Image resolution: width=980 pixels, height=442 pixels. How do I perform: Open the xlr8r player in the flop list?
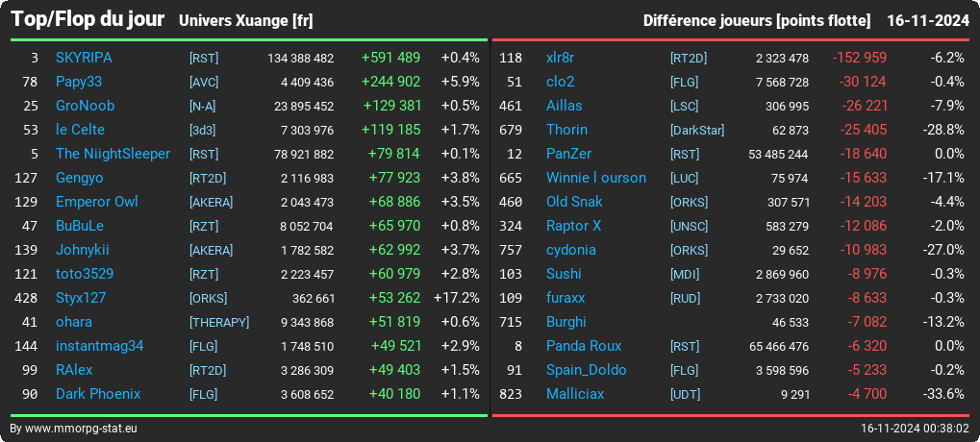pos(560,58)
